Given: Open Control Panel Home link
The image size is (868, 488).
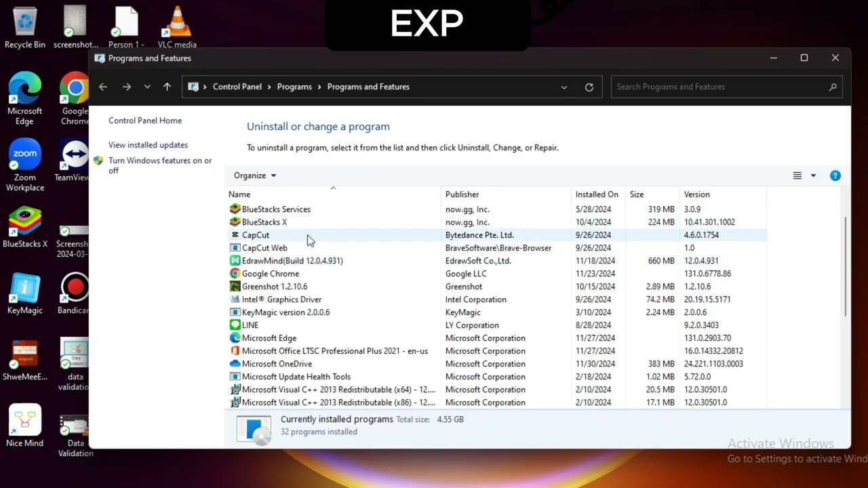Looking at the screenshot, I should pos(145,121).
